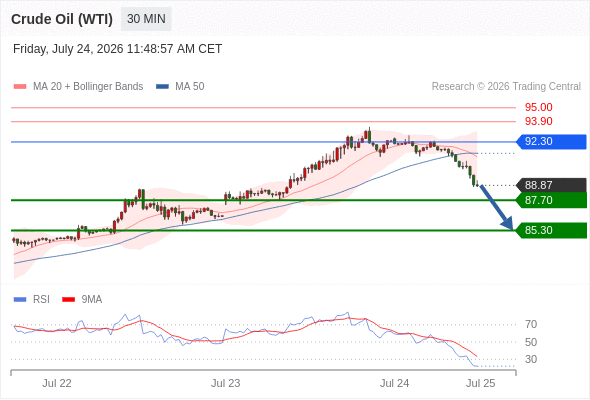Click the MA 20 + Bollinger Bands legend swatch
Image resolution: width=590 pixels, height=400 pixels.
coord(20,87)
